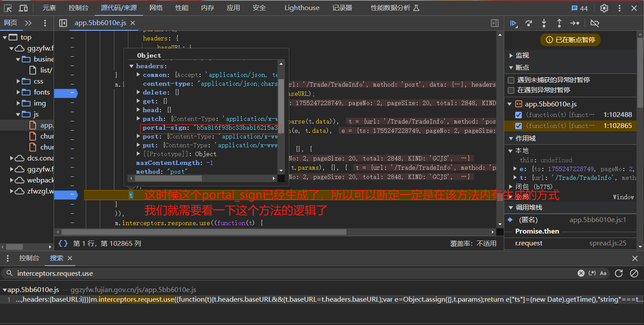This screenshot has width=644, height=325.
Task: Expand the common property in tooltip
Action: coord(138,75)
